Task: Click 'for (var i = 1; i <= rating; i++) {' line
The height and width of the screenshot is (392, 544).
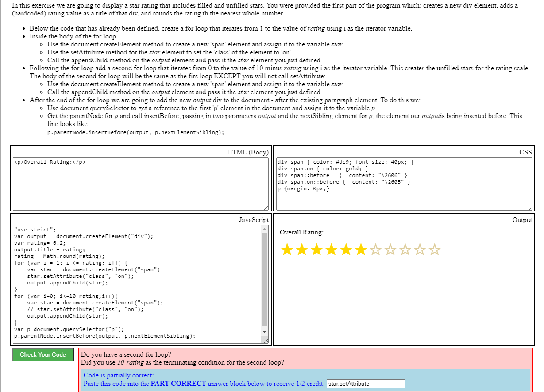Action: pyautogui.click(x=71, y=263)
